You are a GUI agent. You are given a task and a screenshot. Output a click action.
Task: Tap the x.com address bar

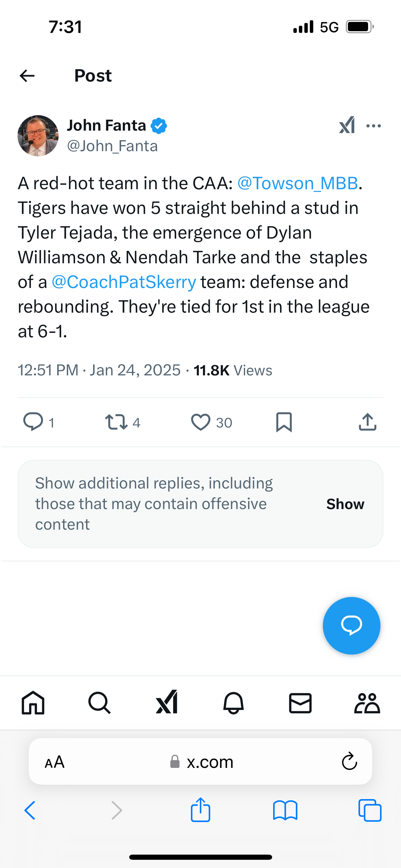202,762
